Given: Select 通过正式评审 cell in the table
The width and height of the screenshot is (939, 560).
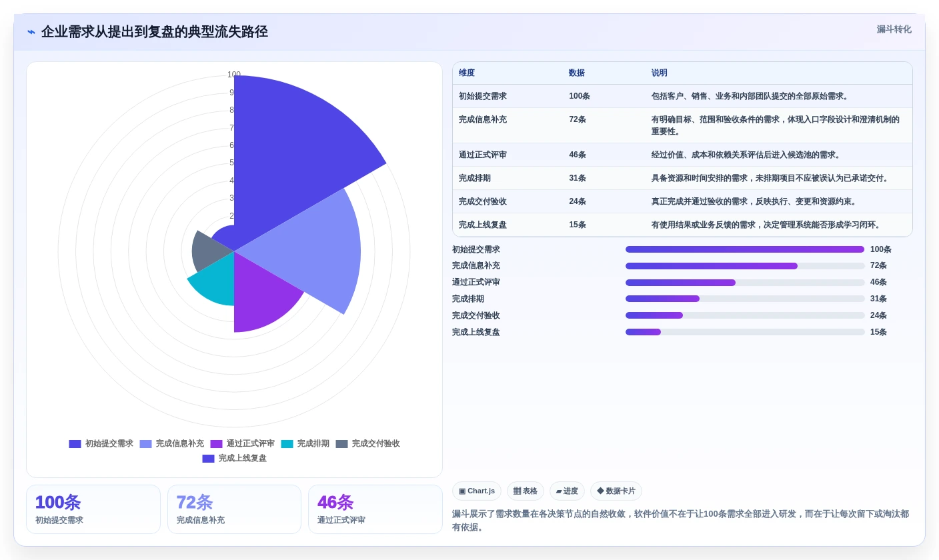Looking at the screenshot, I should [483, 155].
